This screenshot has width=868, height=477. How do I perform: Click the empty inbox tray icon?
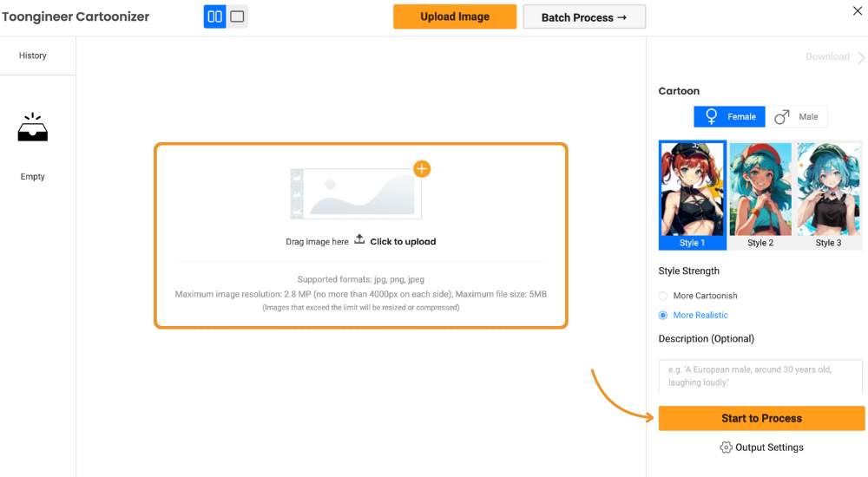33,127
